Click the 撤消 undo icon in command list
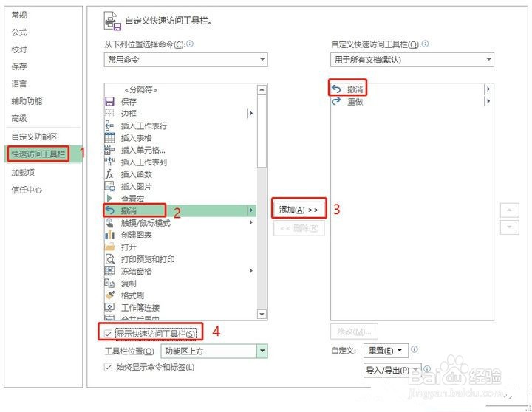This screenshot has height=412, width=532. (x=110, y=210)
